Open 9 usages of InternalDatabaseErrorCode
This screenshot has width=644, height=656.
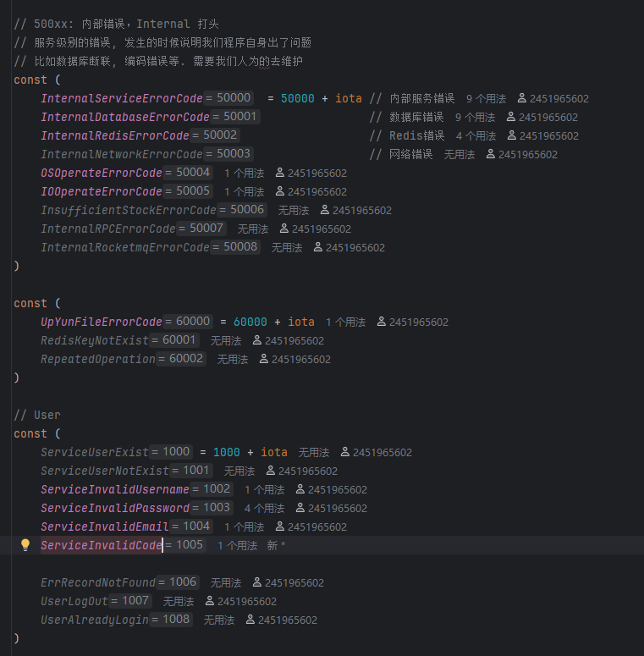coord(475,117)
